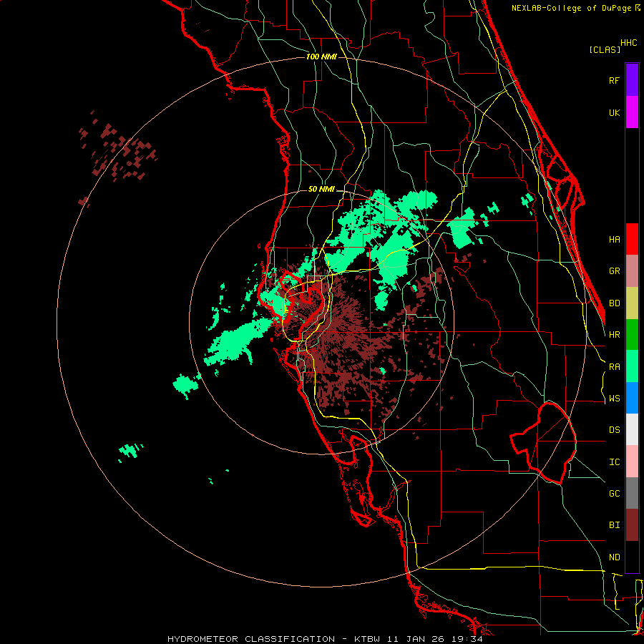644x644 pixels.
Task: Click the DS white legend swatch
Action: [x=632, y=429]
